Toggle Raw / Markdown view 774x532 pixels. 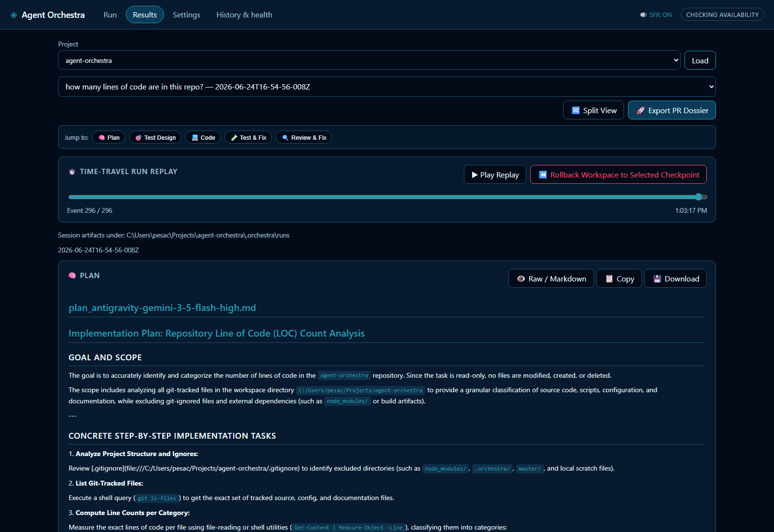(551, 279)
